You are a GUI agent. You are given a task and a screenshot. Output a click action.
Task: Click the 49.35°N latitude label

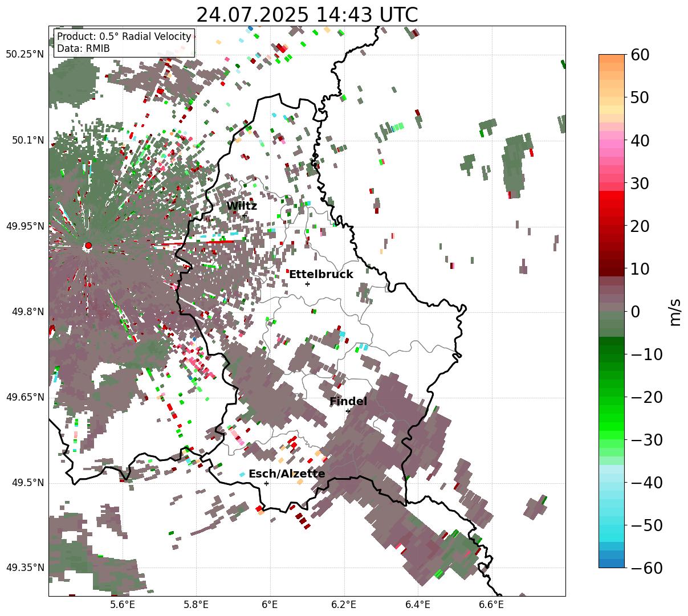tap(25, 568)
